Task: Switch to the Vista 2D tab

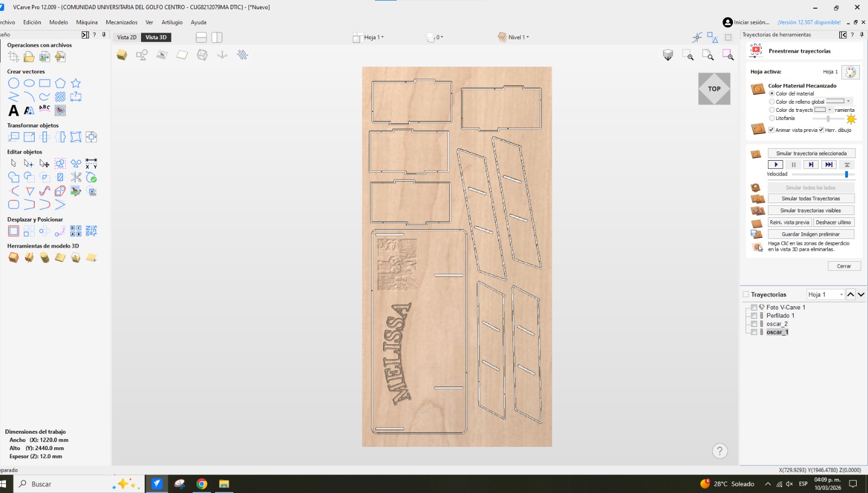Action: [x=126, y=37]
